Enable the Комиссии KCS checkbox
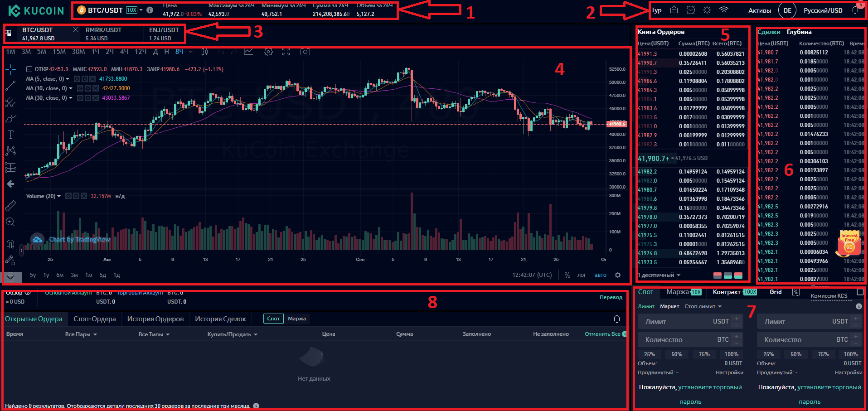The width and height of the screenshot is (868, 411). click(x=860, y=292)
